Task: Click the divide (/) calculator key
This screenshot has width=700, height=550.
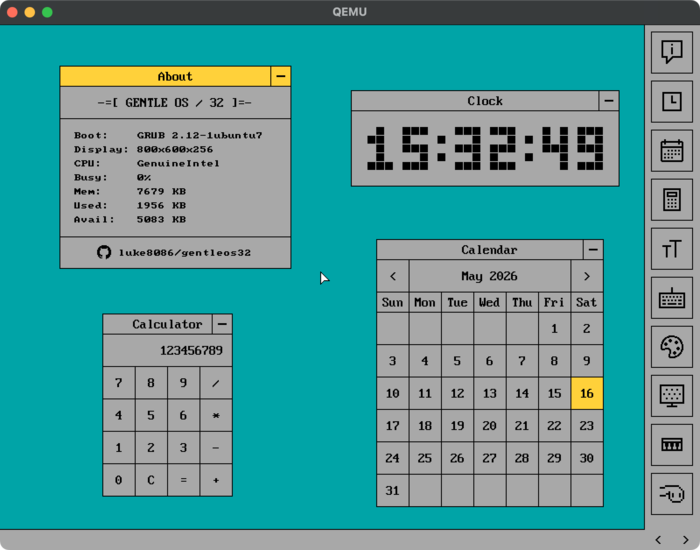Action: [216, 383]
